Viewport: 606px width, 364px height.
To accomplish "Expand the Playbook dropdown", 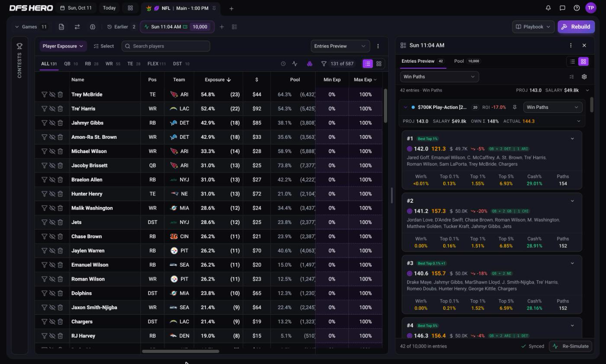I will [x=533, y=27].
